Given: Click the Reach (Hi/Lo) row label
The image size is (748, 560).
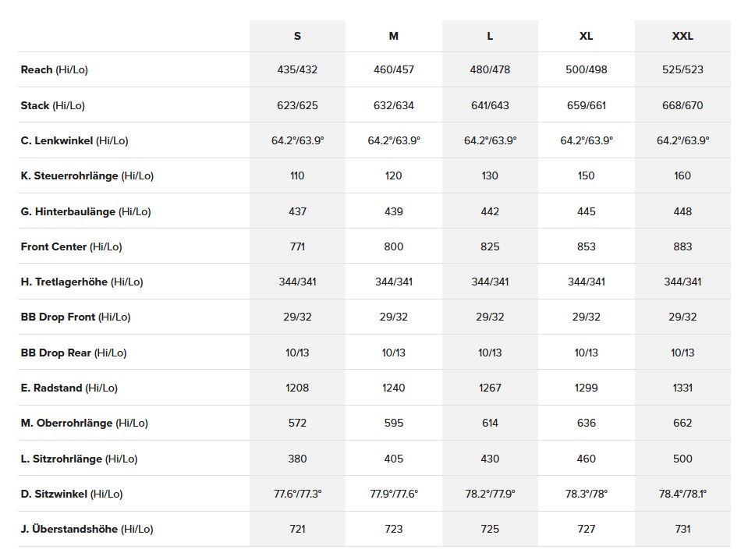Looking at the screenshot, I should pos(55,69).
